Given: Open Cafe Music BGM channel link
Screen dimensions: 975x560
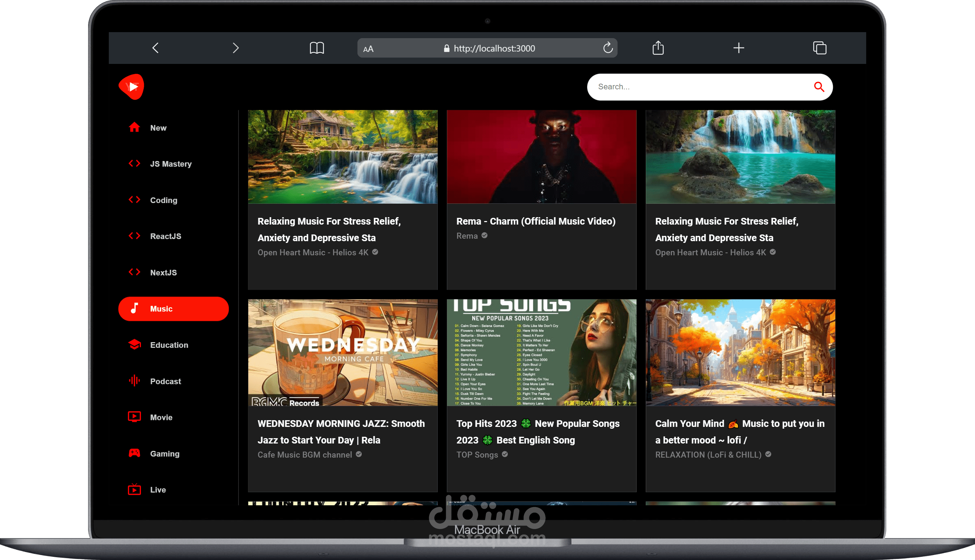Looking at the screenshot, I should (305, 455).
